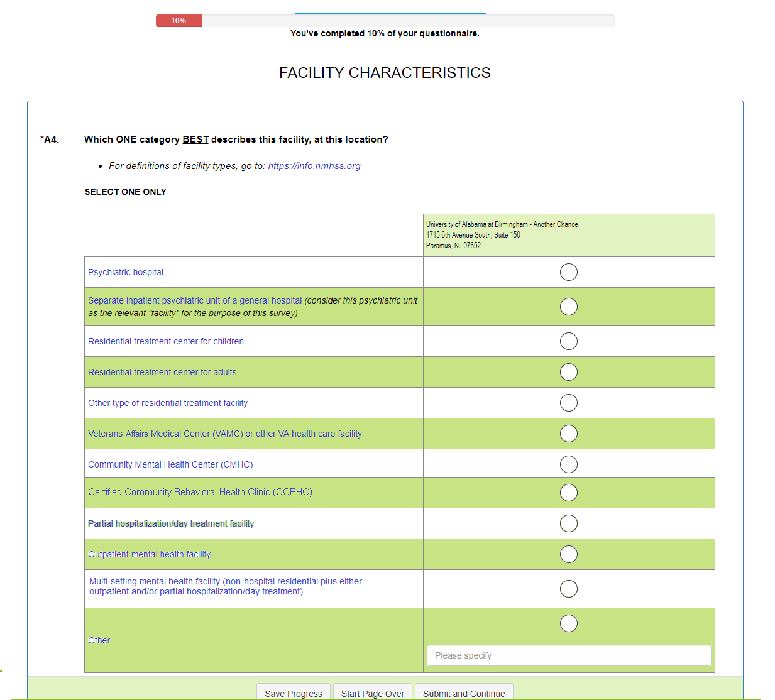Select Multi-setting mental health facility radio
Viewport: 775px width, 700px height.
tap(568, 589)
